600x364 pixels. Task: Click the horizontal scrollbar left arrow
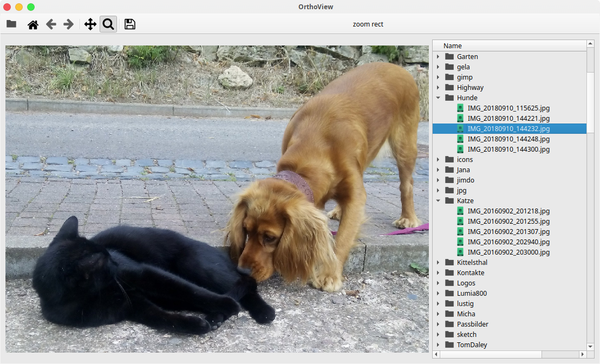click(x=436, y=354)
